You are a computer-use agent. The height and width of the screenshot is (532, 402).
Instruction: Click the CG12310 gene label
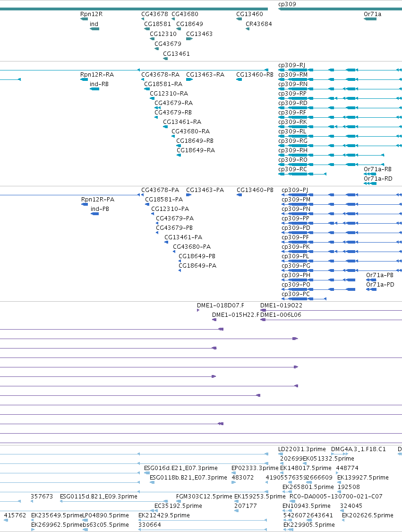pos(163,34)
